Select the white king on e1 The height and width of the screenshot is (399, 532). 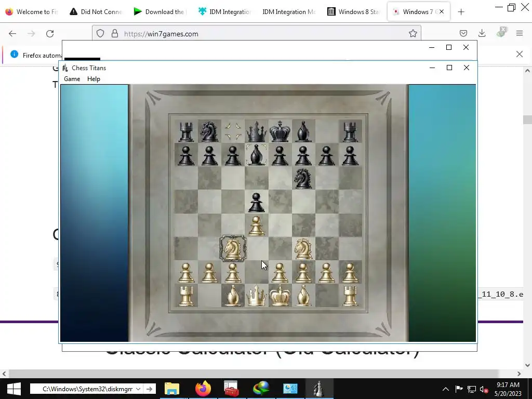coord(280,296)
